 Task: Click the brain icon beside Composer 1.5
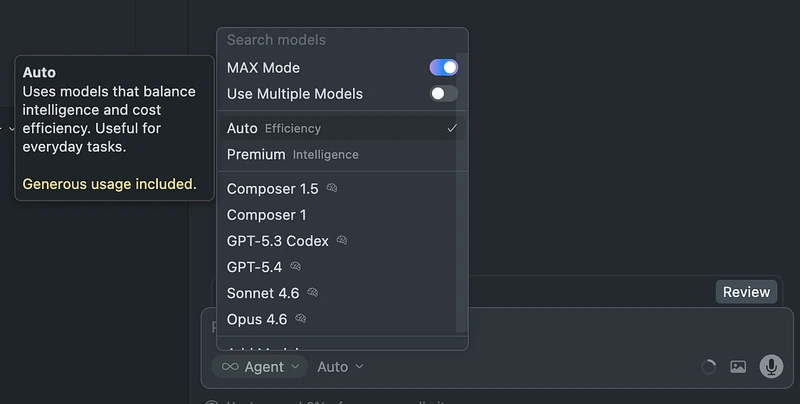(332, 188)
